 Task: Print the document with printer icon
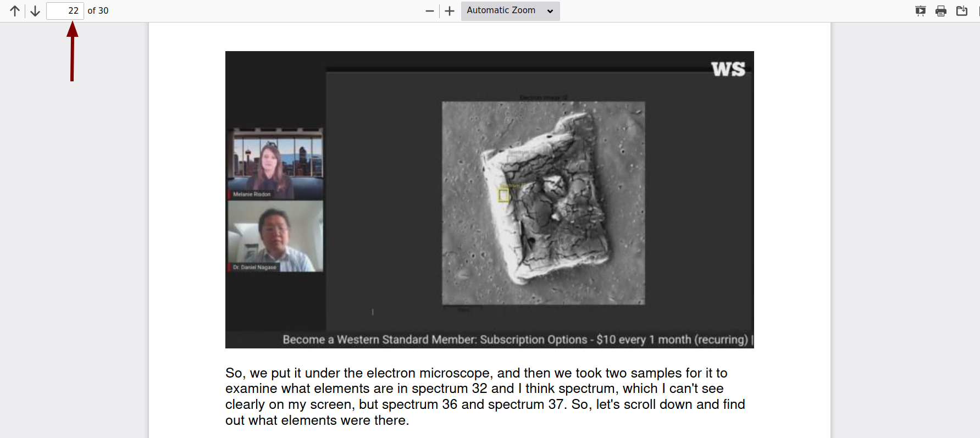coord(941,11)
